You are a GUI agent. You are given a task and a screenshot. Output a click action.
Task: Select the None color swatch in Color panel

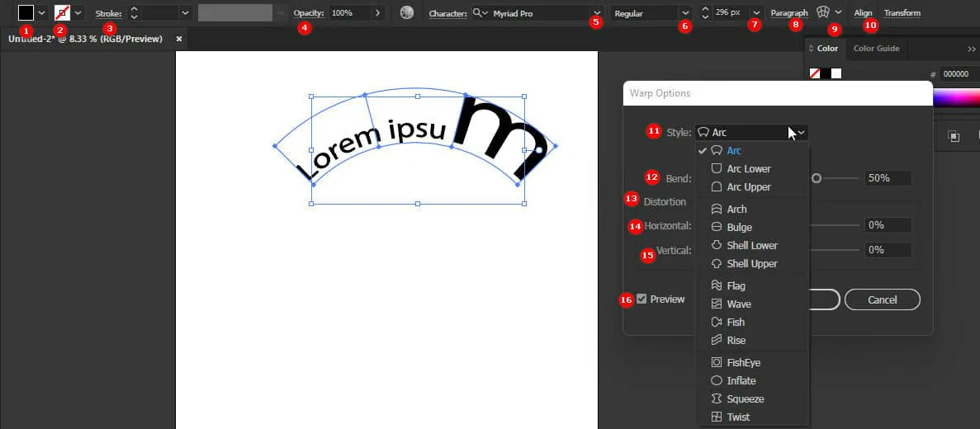(x=815, y=73)
